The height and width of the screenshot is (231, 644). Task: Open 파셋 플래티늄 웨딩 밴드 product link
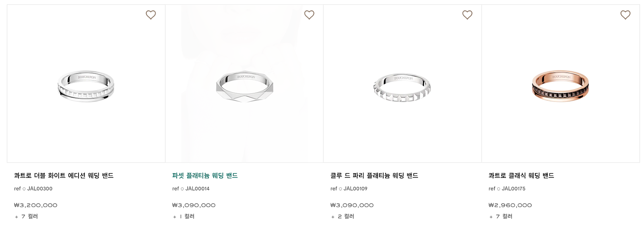pyautogui.click(x=205, y=175)
